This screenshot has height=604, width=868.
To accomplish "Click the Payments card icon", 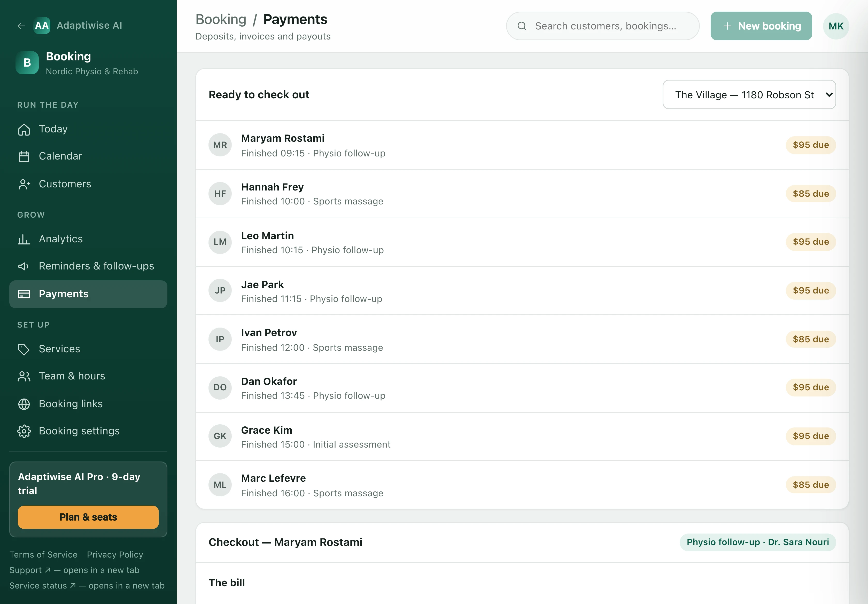I will (24, 294).
